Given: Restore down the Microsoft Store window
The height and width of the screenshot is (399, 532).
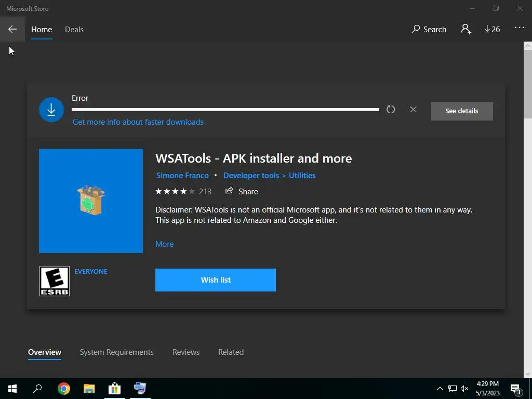Looking at the screenshot, I should click(496, 8).
